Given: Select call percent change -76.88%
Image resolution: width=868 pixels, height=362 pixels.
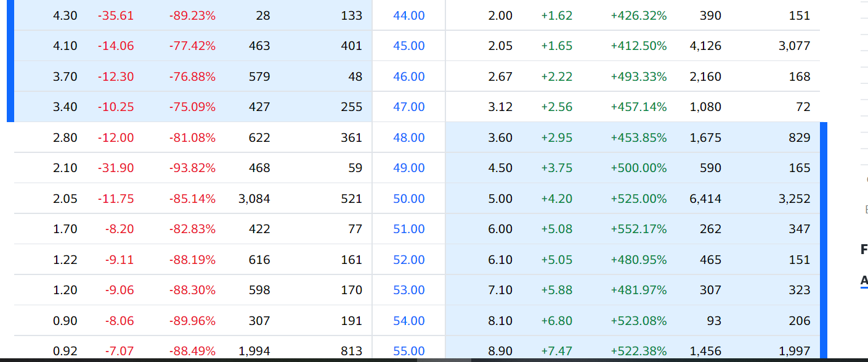Looking at the screenshot, I should pyautogui.click(x=192, y=76).
